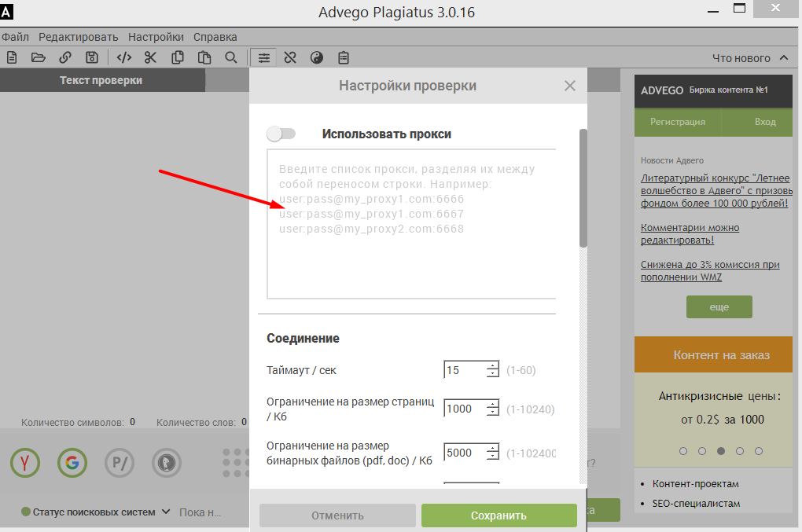Open Комментарии можно редактировать link

click(x=690, y=233)
